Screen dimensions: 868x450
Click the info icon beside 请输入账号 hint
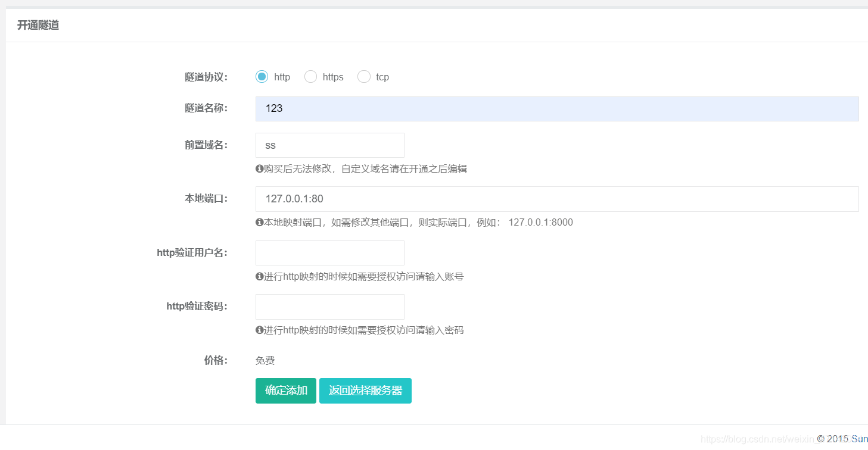(259, 277)
